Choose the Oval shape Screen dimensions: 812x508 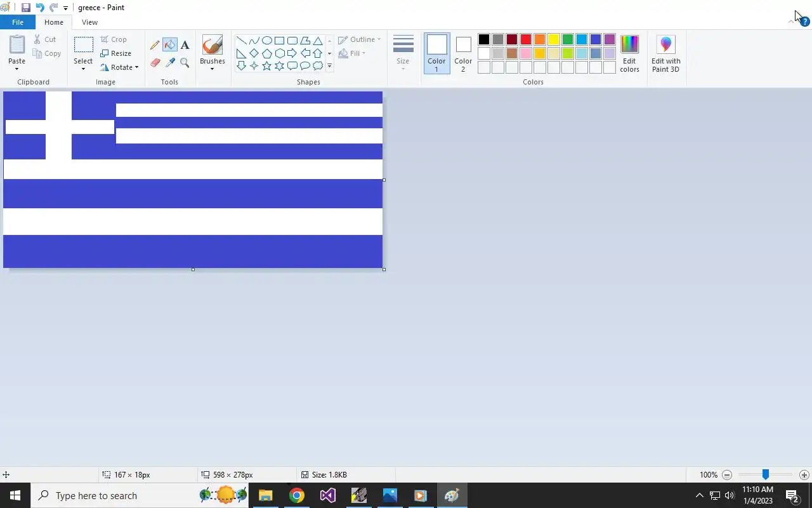(266, 41)
